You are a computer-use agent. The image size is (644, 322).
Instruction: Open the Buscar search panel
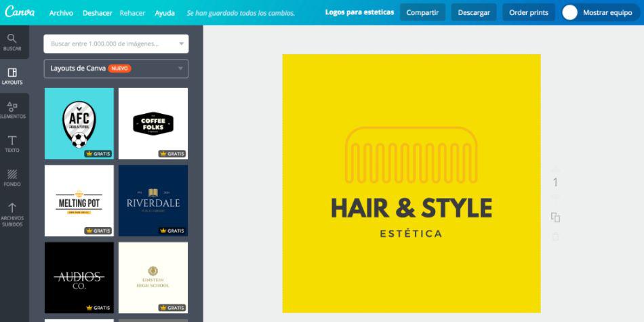coord(12,42)
